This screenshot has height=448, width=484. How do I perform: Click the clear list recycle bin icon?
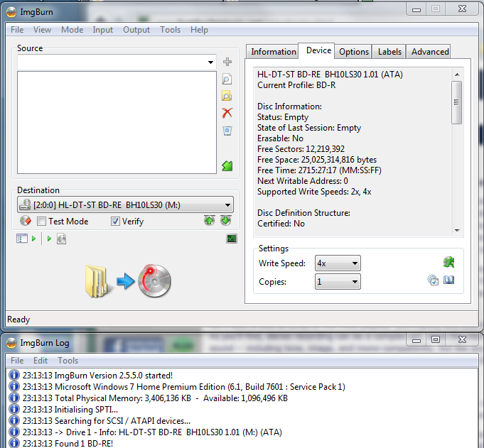tap(227, 131)
